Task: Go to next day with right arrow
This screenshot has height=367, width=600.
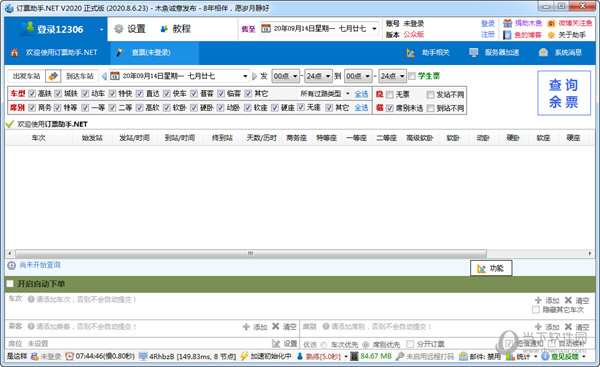Action: pos(254,76)
